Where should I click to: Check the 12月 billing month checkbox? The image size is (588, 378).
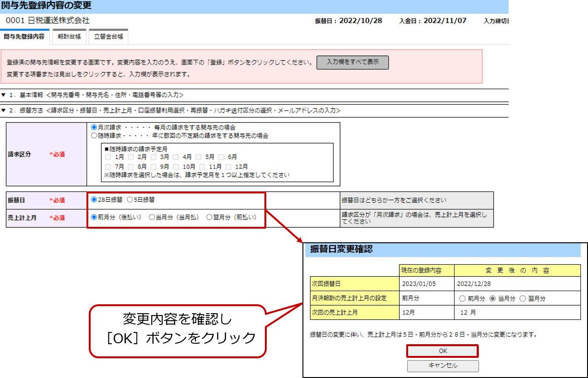tap(229, 167)
